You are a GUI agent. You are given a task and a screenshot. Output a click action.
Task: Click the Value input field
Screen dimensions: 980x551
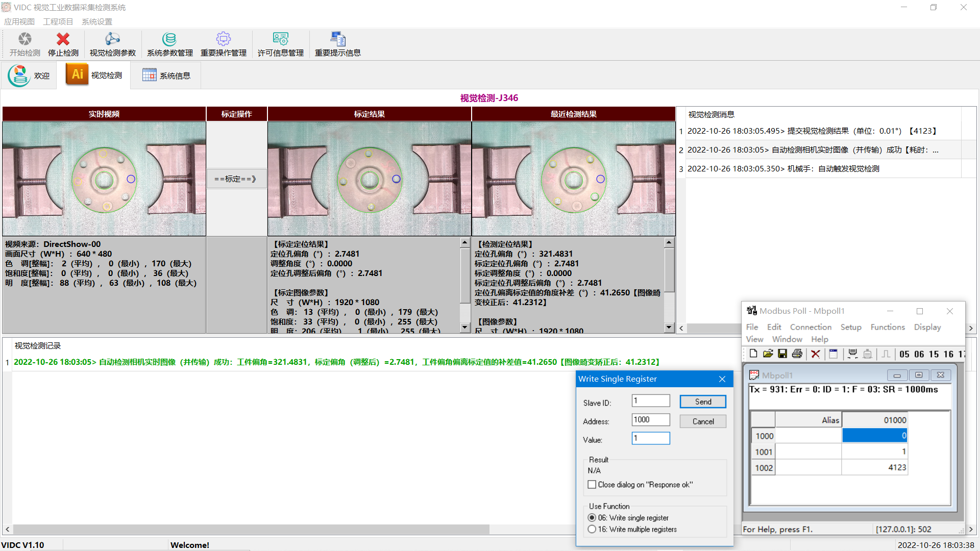coord(651,438)
